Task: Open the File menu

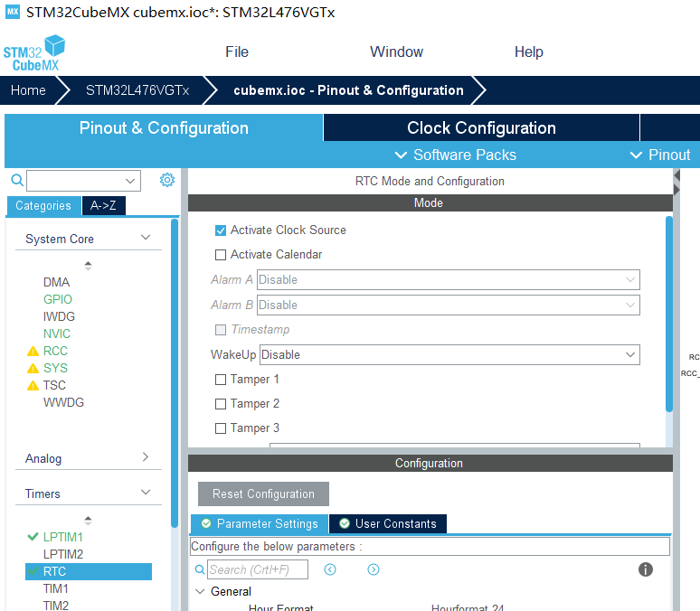Action: (237, 52)
